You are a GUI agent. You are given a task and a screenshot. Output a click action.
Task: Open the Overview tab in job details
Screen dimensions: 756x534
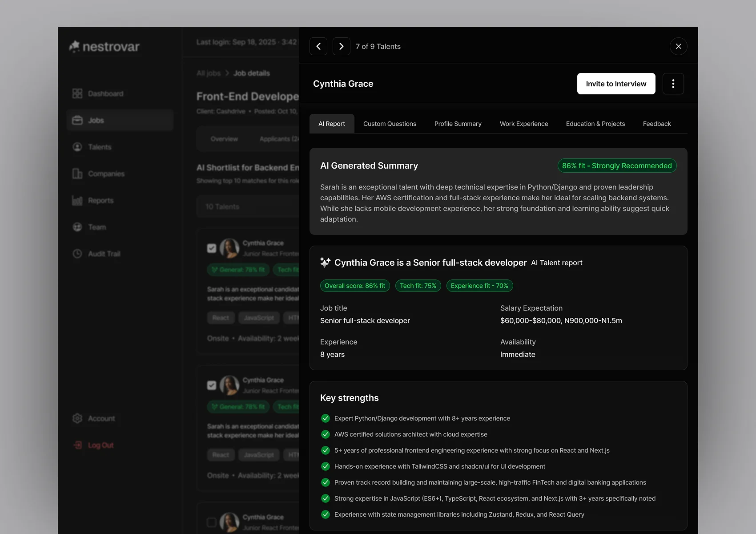224,139
